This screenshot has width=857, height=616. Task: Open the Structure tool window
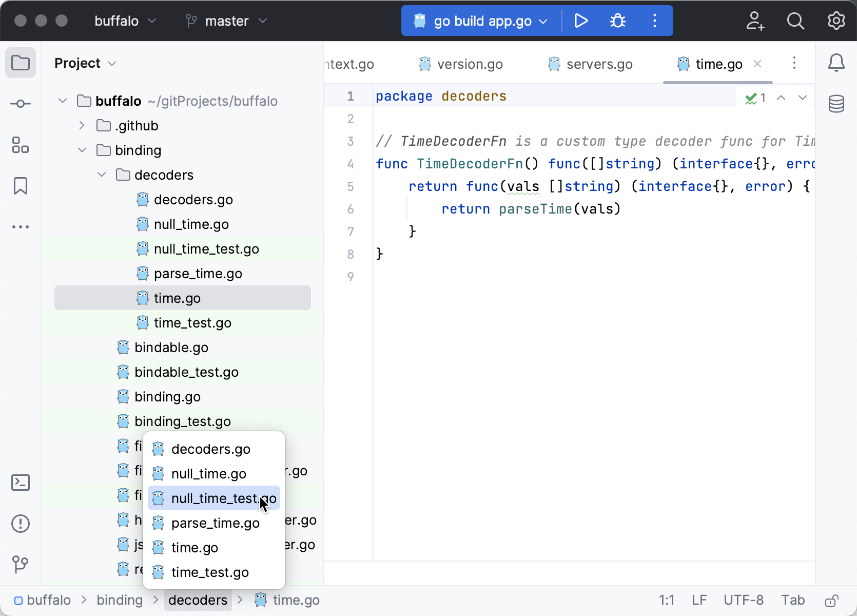(x=21, y=145)
